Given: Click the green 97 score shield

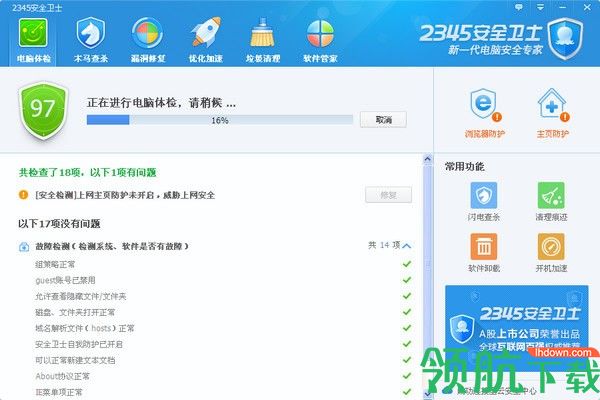Looking at the screenshot, I should click(x=43, y=109).
